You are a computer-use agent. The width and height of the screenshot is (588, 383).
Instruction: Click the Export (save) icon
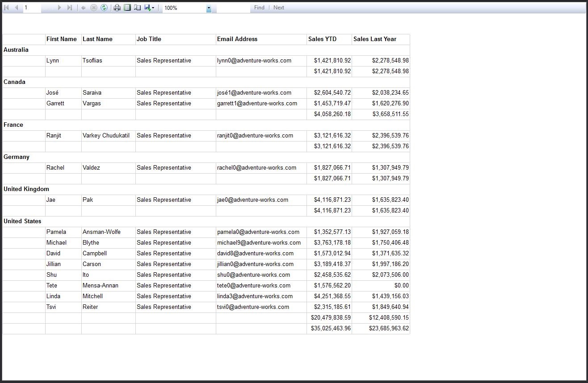[x=147, y=7]
